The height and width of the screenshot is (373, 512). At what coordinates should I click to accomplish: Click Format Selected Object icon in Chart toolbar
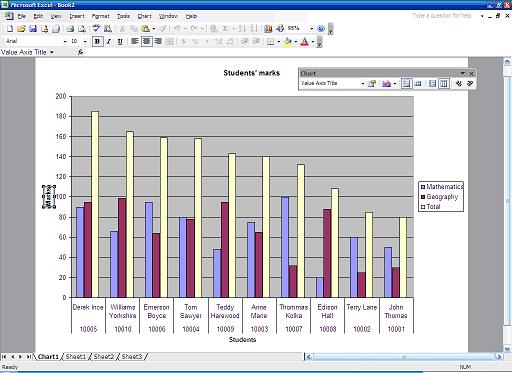[372, 83]
